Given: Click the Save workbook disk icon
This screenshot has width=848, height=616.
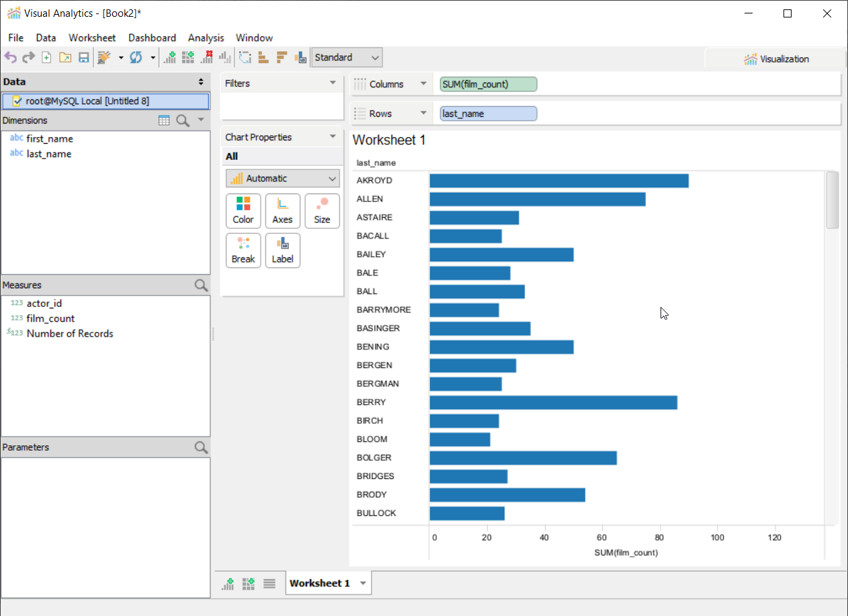Looking at the screenshot, I should point(84,58).
